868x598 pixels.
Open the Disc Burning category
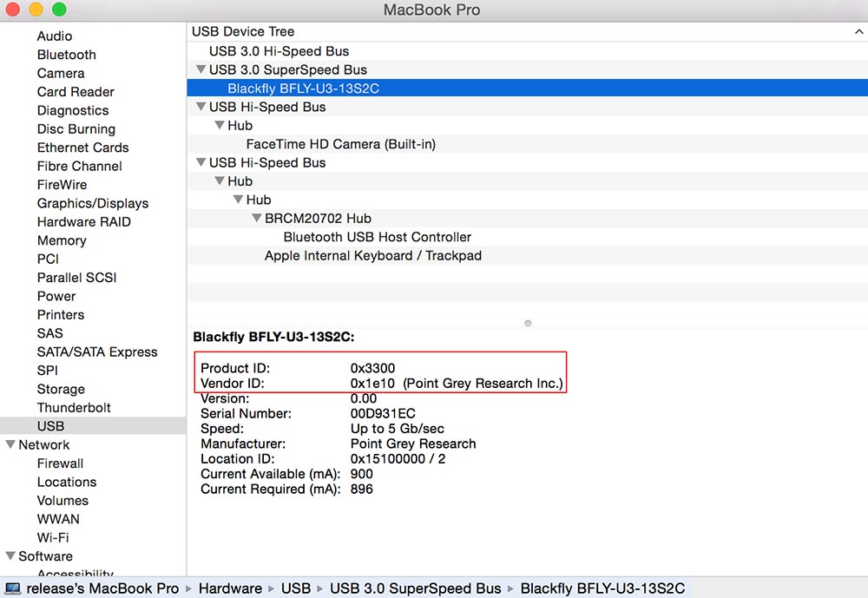coord(76,129)
